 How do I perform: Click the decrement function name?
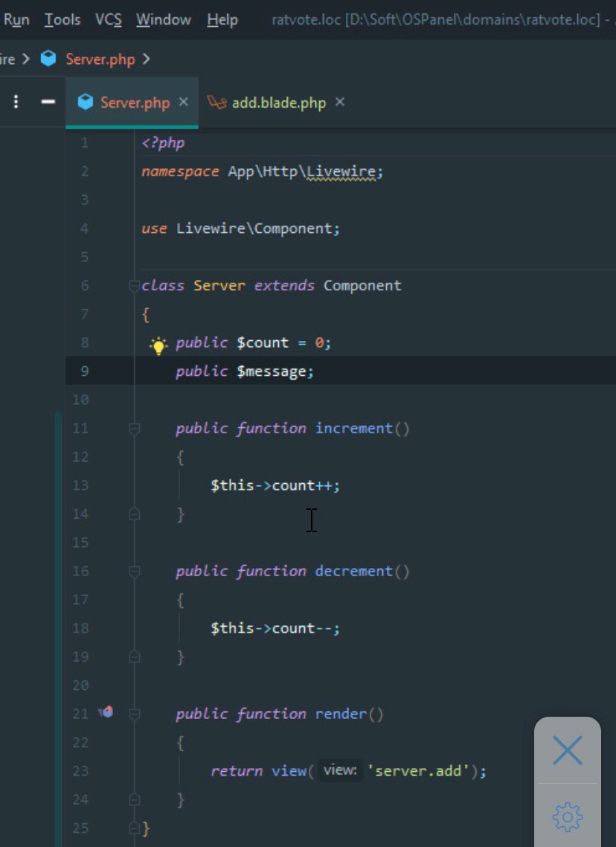(x=354, y=571)
